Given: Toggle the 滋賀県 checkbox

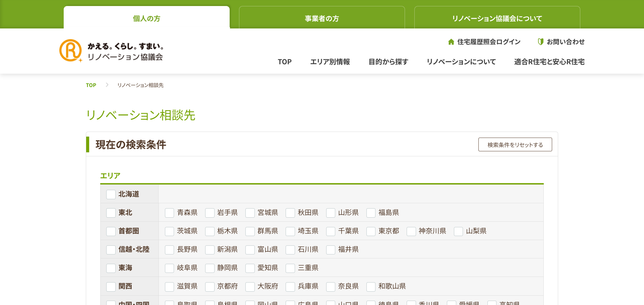Looking at the screenshot, I should coord(170,287).
